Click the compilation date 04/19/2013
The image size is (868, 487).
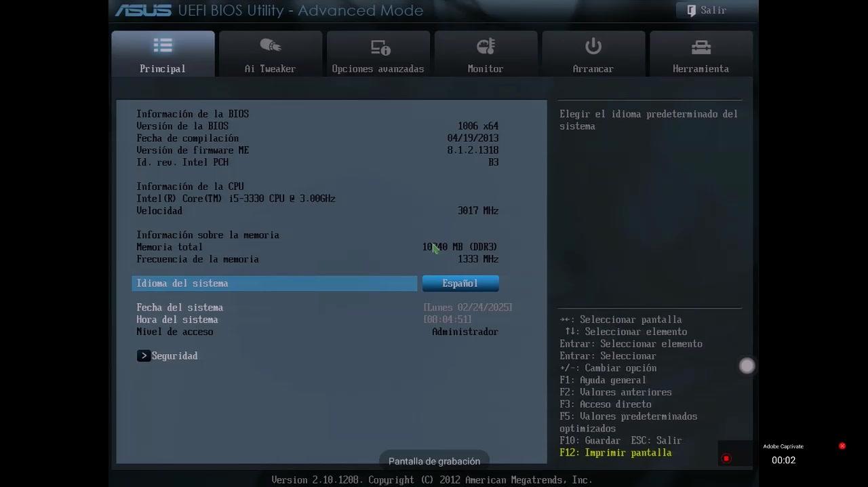(x=473, y=138)
